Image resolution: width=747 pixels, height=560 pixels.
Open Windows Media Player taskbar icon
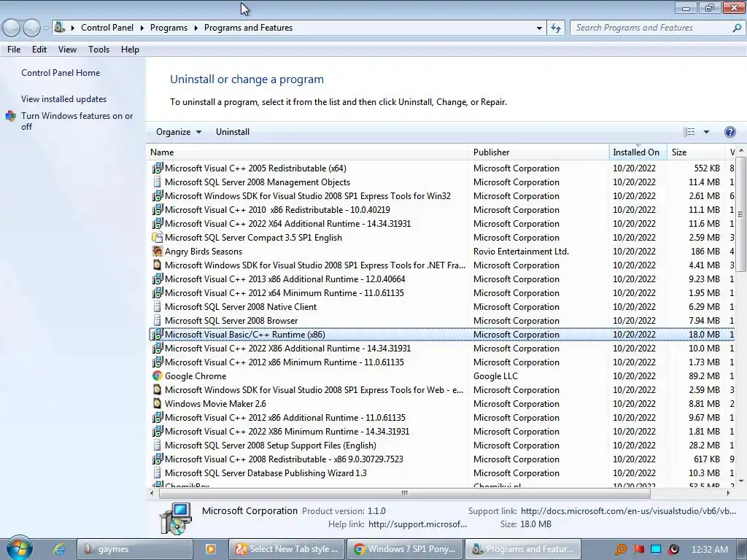[x=211, y=548]
